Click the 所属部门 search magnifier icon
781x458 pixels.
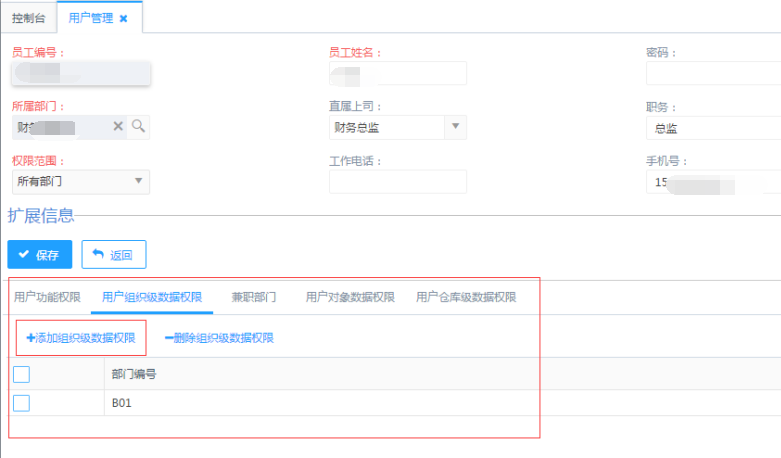pyautogui.click(x=138, y=127)
